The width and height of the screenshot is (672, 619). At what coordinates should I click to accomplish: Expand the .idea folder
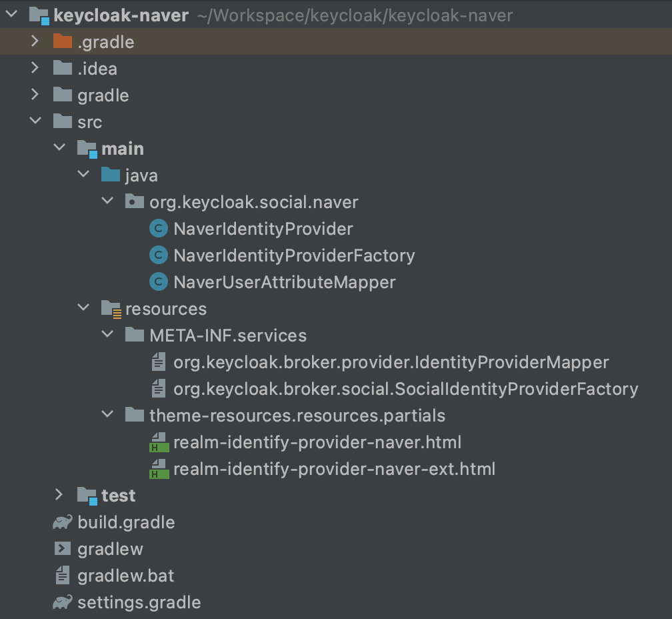tap(35, 68)
